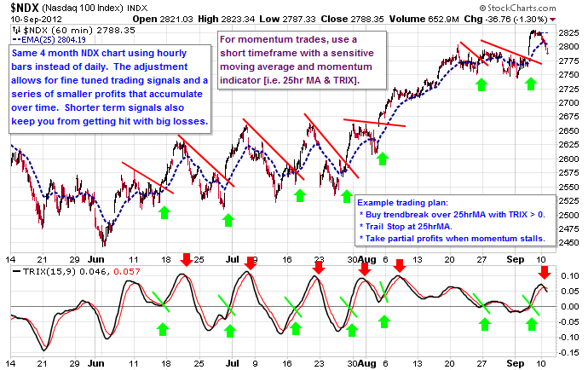This screenshot has height=370, width=588.
Task: Click the "Example trading plan:" heading
Action: (x=402, y=203)
